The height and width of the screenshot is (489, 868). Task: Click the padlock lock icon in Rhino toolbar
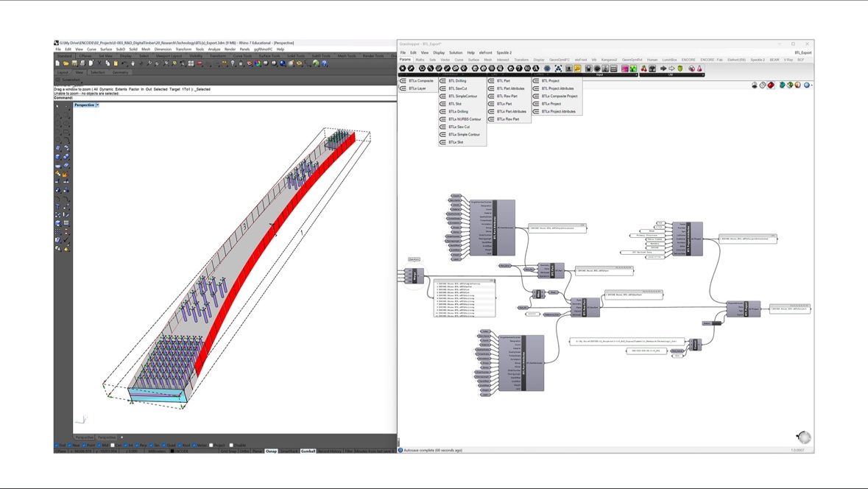tap(241, 63)
